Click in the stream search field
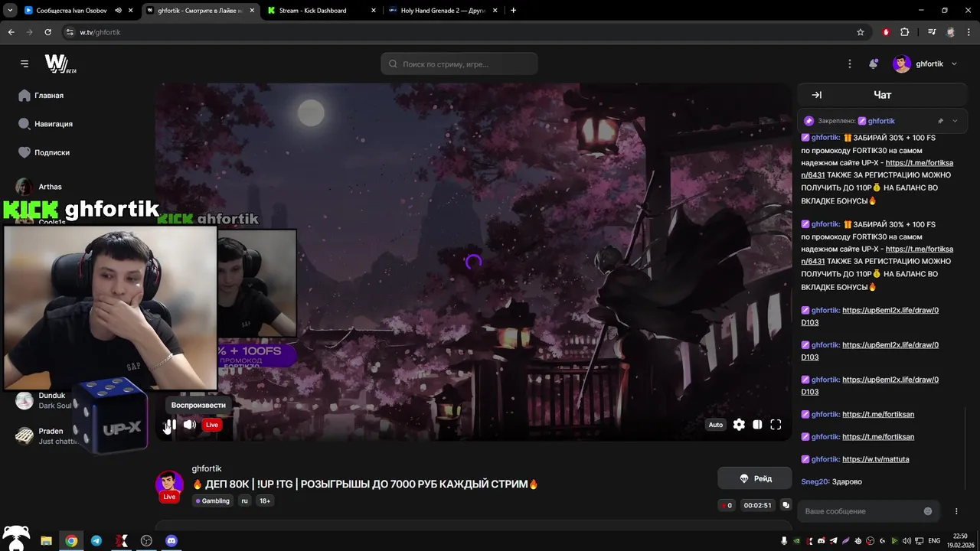Viewport: 980px width, 551px height. pos(459,64)
